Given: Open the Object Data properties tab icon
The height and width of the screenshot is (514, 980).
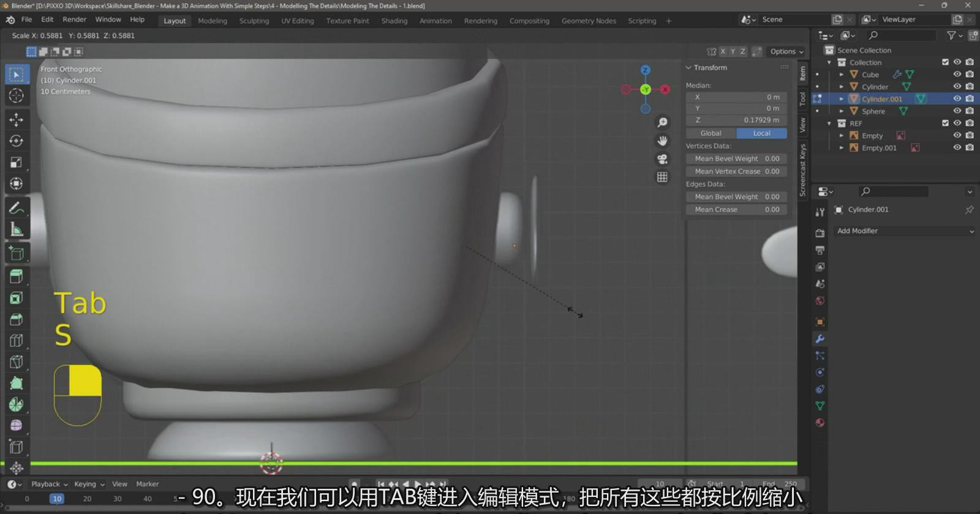Looking at the screenshot, I should 820,406.
